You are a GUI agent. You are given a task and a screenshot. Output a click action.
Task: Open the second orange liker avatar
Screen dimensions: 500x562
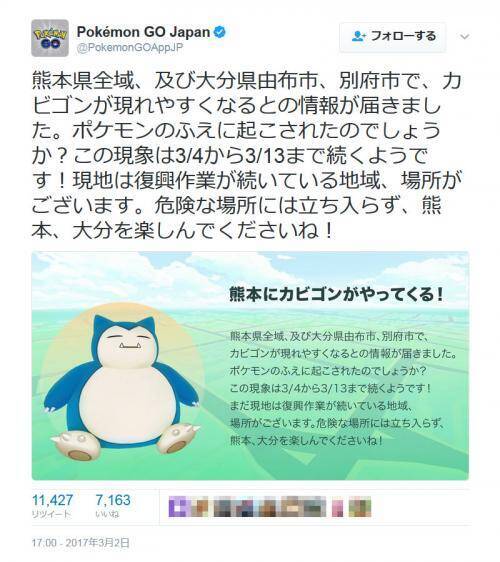tap(199, 506)
